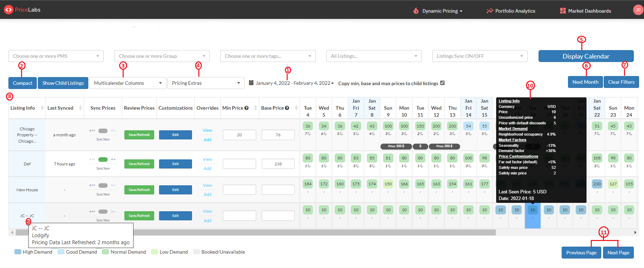The width and height of the screenshot is (644, 268).
Task: Select Chicago Property price 36 on Tue 4
Action: pos(308,126)
